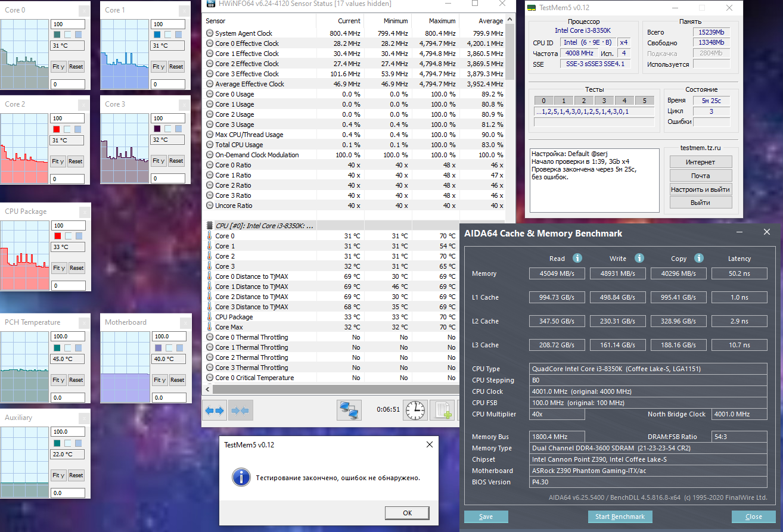Viewport: 783px width, 532px height.
Task: Click the sensor icon beside System Agent Clock
Action: coord(210,33)
